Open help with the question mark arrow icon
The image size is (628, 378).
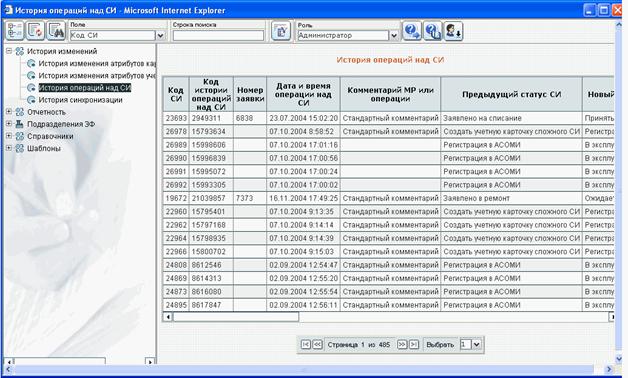(x=412, y=30)
